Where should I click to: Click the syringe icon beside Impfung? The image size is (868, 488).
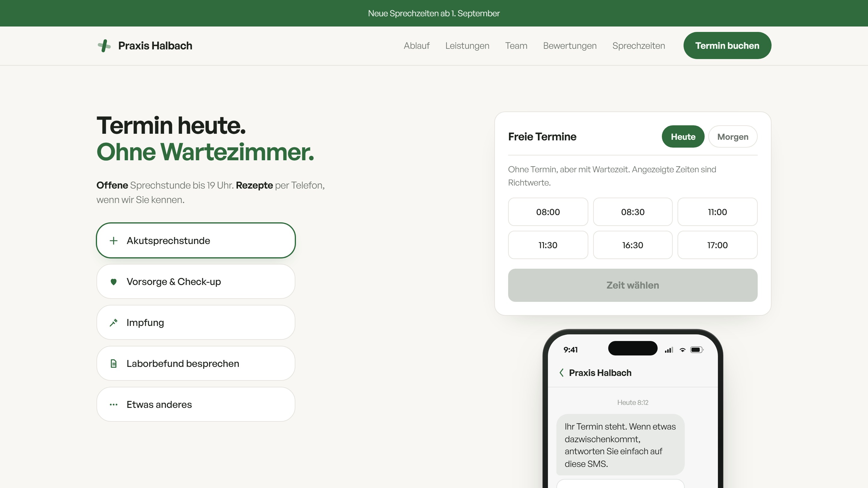point(114,323)
